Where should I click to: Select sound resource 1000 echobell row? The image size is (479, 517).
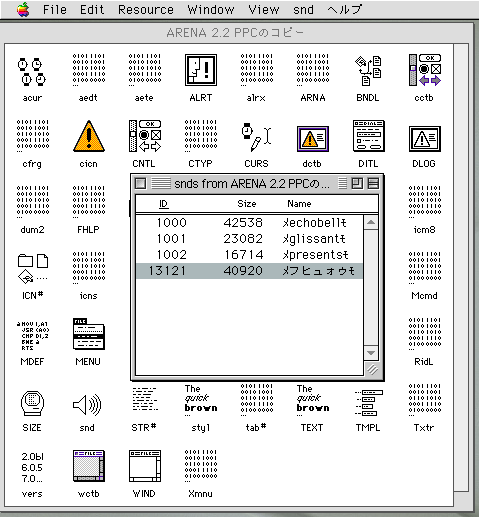coord(249,223)
